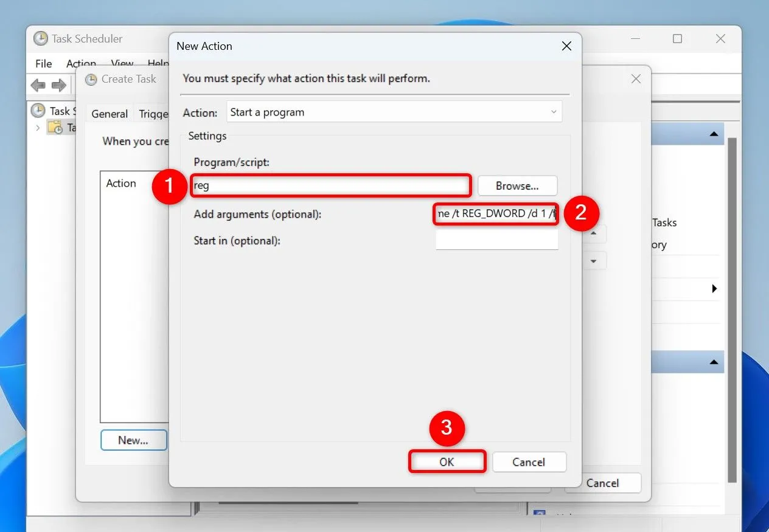Click the move-up arrow beside Create Task dialog
This screenshot has width=769, height=532.
(593, 233)
